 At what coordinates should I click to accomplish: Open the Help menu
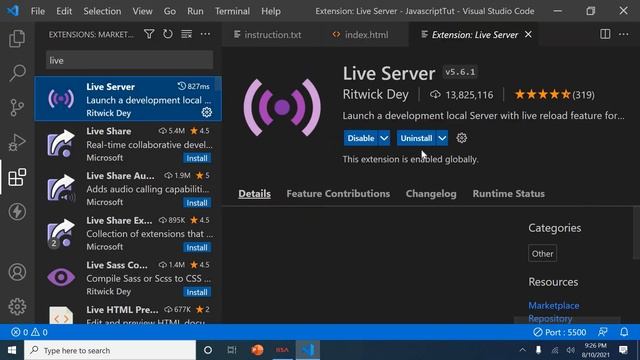tap(271, 11)
